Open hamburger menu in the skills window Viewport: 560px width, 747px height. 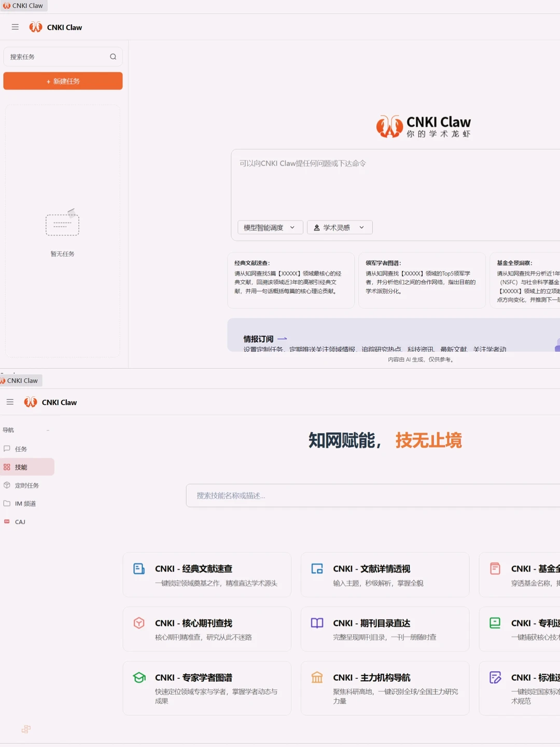[x=10, y=402]
